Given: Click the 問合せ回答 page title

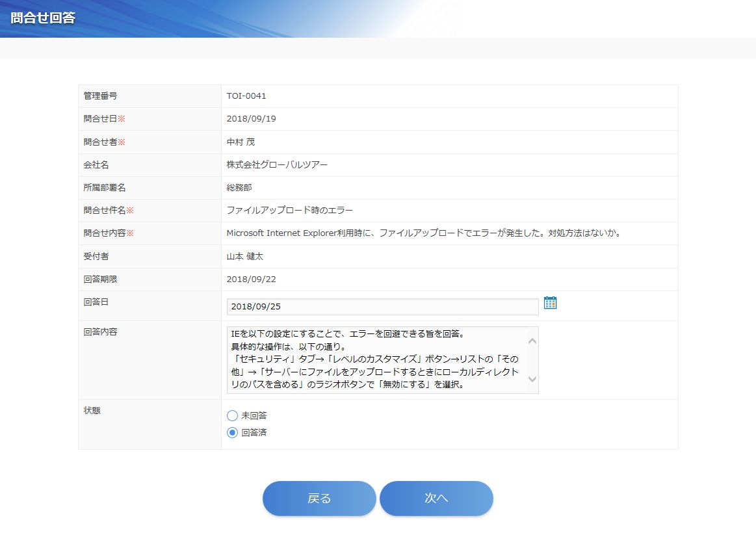Looking at the screenshot, I should (43, 18).
